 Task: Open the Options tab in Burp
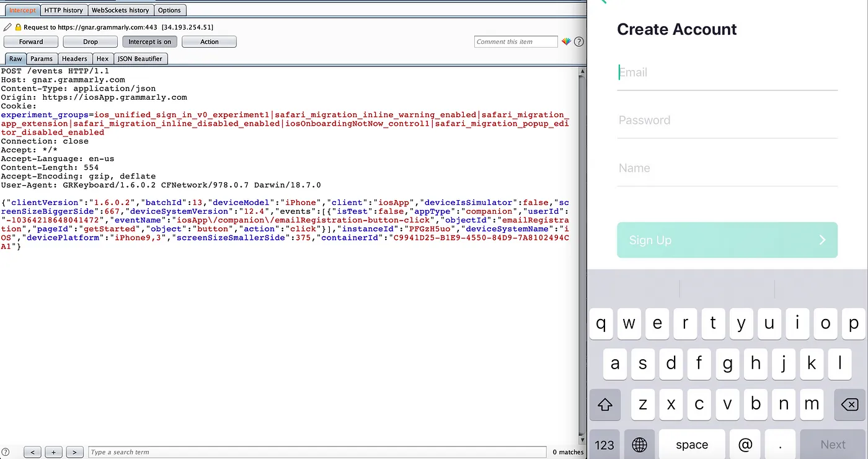169,10
